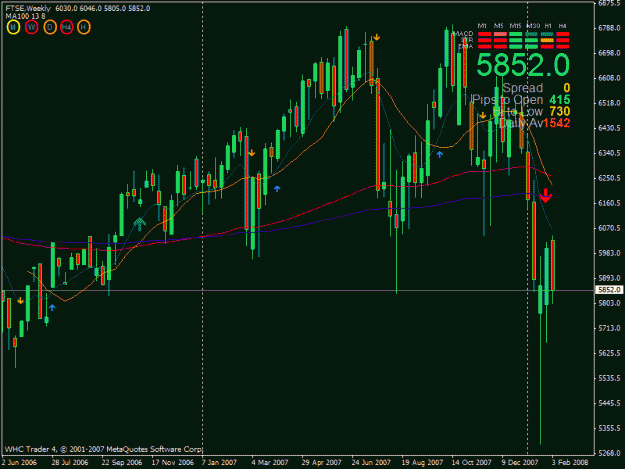
Task: Click the 24 Jun 2007 date label
Action: pos(371,462)
